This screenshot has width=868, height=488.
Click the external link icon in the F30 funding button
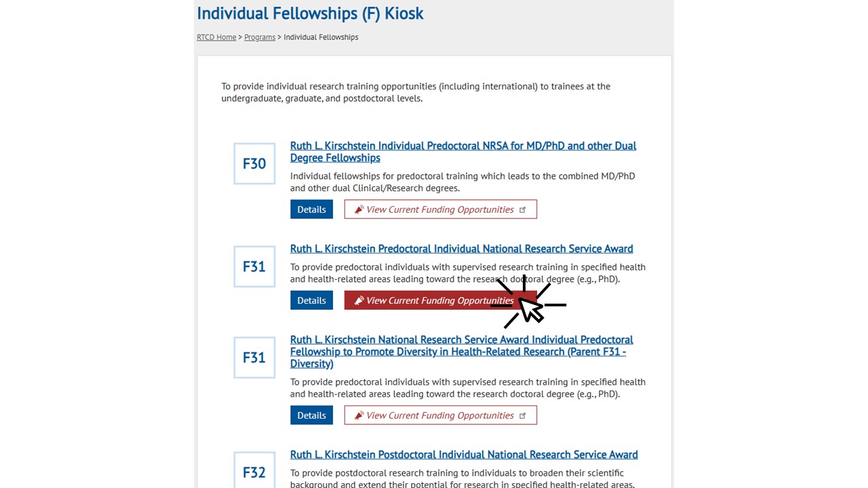(x=522, y=209)
